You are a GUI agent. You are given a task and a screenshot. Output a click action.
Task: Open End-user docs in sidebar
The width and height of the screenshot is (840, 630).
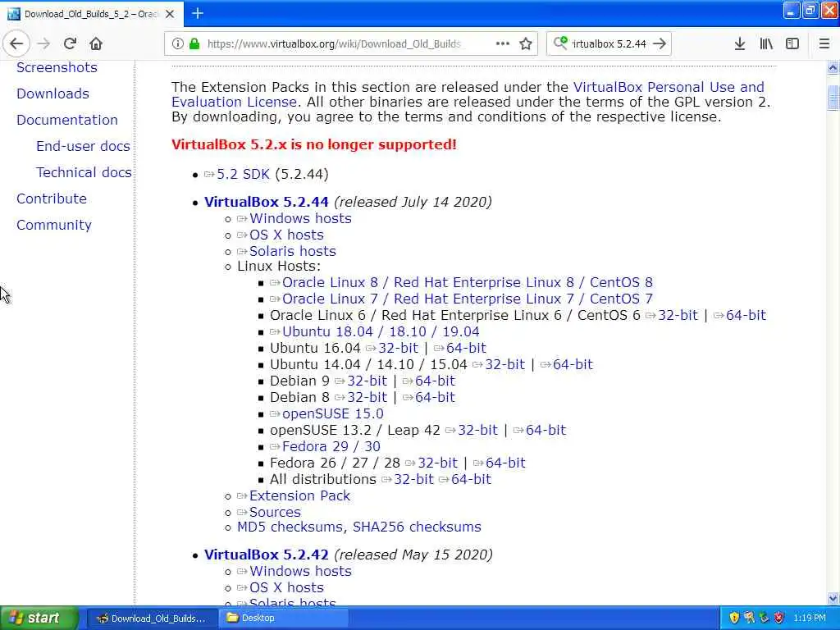pos(83,146)
